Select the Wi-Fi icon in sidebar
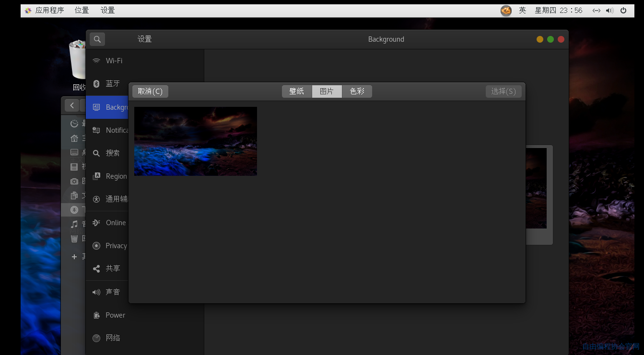644x355 pixels. 96,61
